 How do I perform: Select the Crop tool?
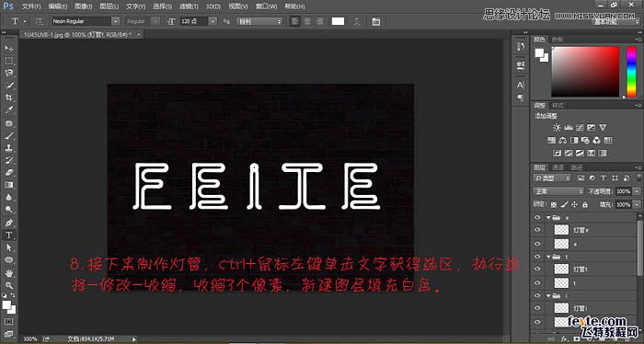coord(8,97)
